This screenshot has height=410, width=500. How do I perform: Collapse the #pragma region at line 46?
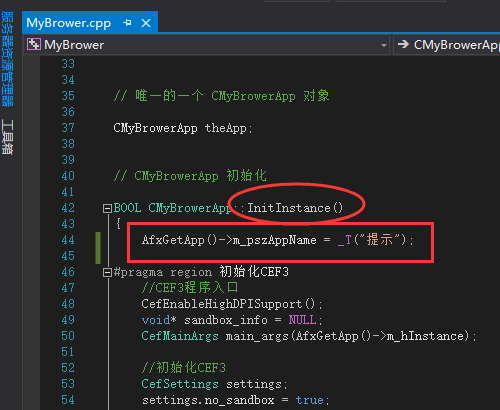(x=107, y=273)
